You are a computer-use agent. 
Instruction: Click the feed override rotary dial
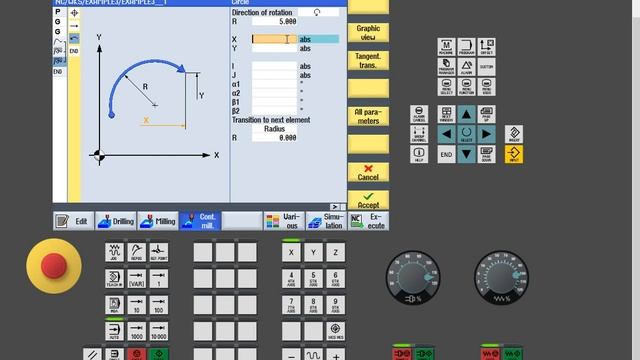click(501, 278)
